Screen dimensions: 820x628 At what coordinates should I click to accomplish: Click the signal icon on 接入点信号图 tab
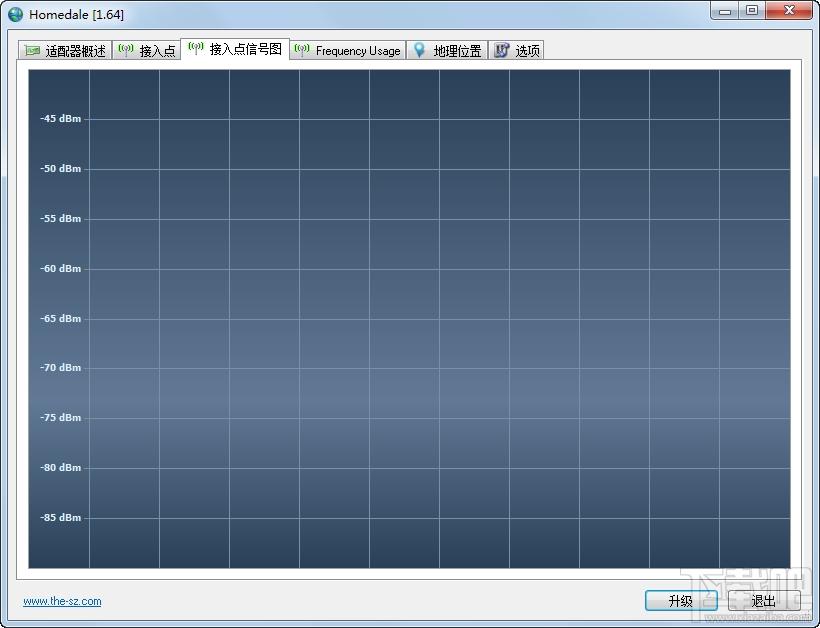[195, 49]
